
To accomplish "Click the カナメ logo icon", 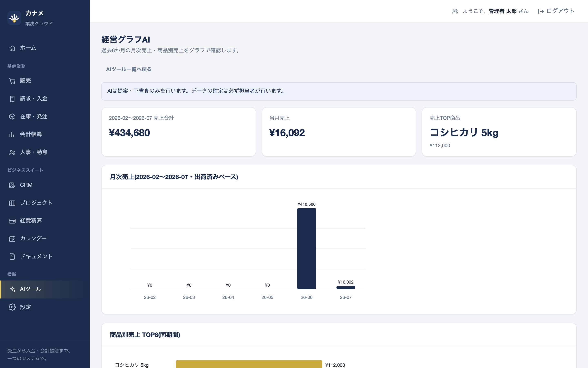I will pyautogui.click(x=14, y=18).
